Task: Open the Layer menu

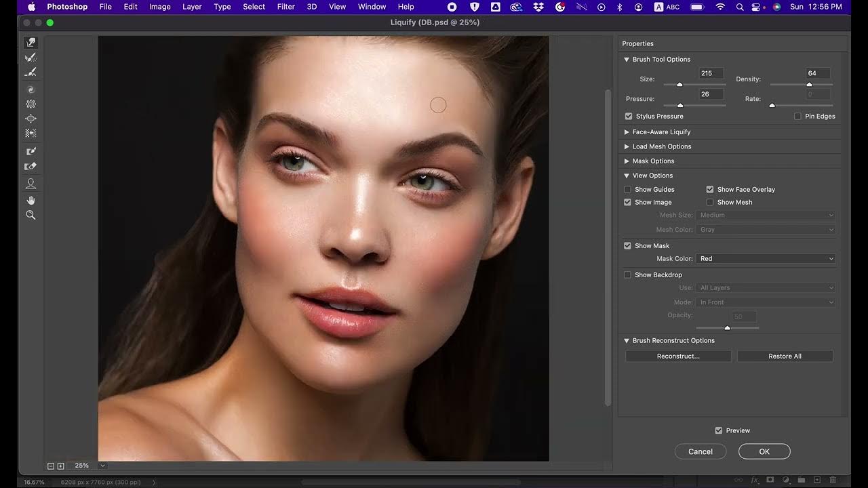Action: (192, 7)
